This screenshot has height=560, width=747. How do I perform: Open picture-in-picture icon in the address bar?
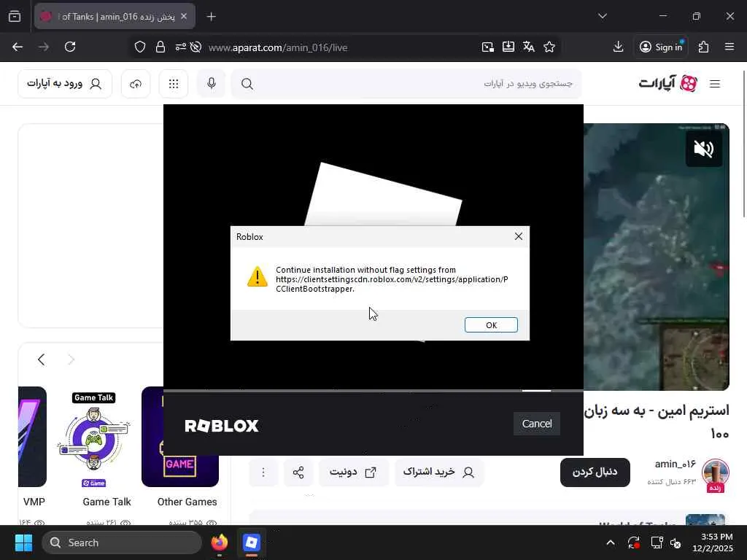click(x=488, y=47)
